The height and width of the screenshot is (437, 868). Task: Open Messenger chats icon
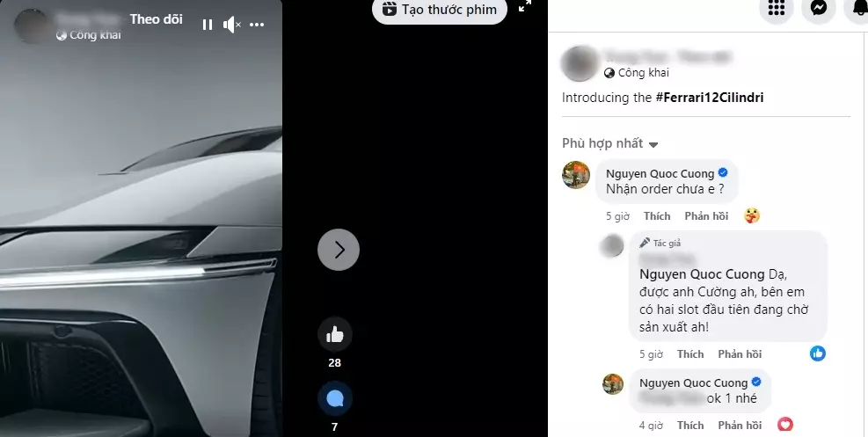point(819,8)
